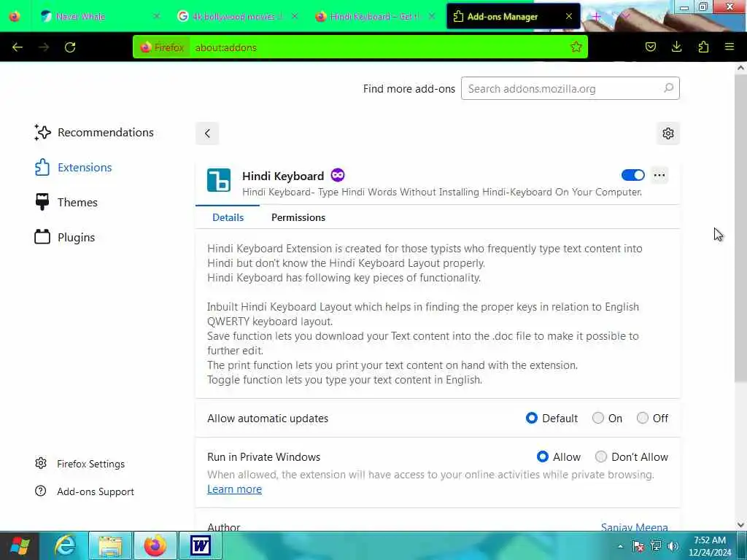Open the Extensions sidebar section

[x=74, y=168]
